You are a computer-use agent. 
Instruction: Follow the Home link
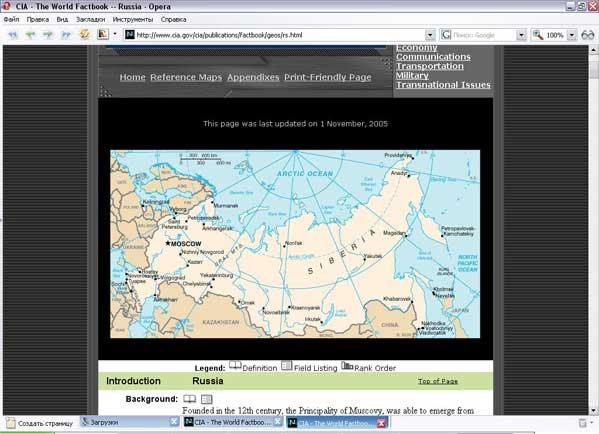[x=133, y=77]
